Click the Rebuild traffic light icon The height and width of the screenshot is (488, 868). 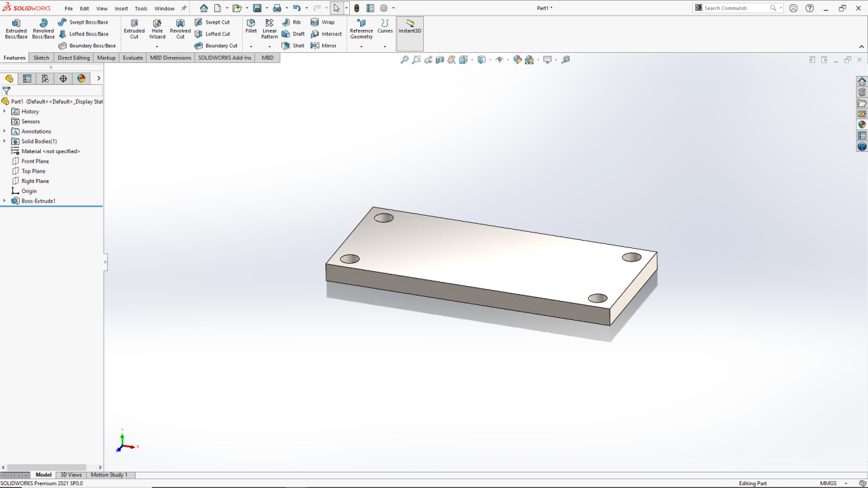click(x=357, y=8)
